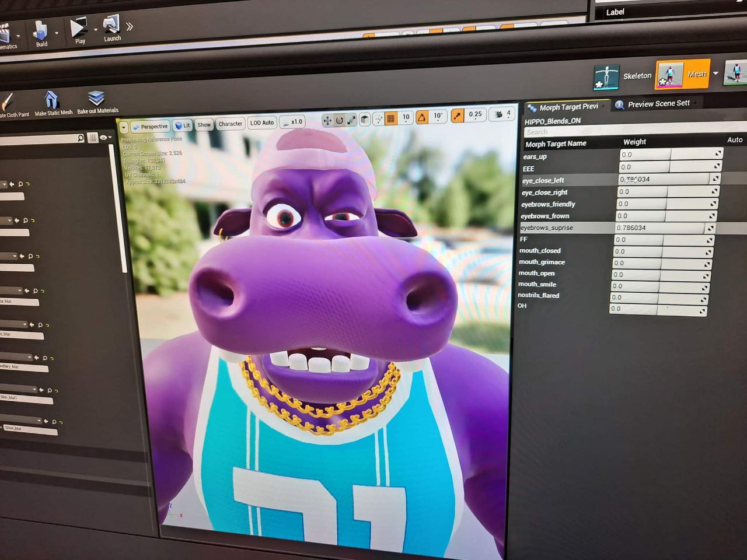Use selected asset arrow for Skin_Mat slot

(x=41, y=390)
